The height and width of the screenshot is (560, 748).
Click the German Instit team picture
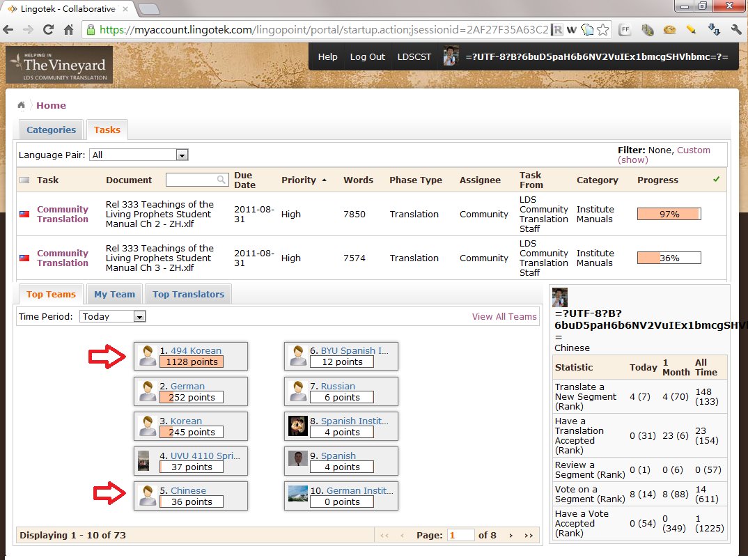tap(297, 493)
